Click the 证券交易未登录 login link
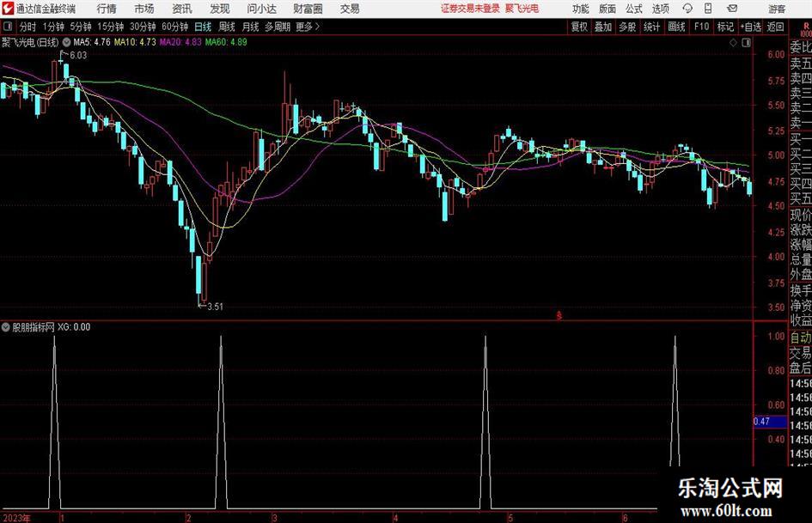 [470, 9]
